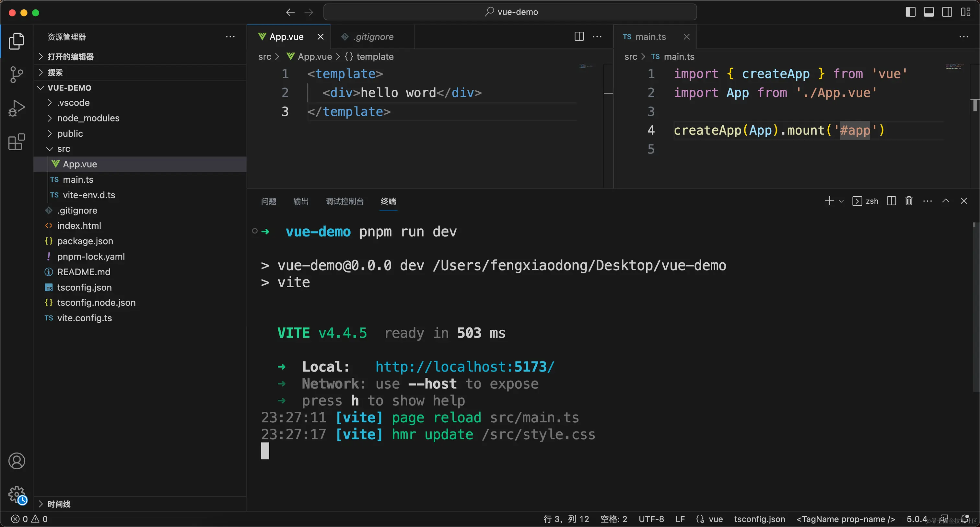Expand the .vscode folder

pyautogui.click(x=140, y=103)
